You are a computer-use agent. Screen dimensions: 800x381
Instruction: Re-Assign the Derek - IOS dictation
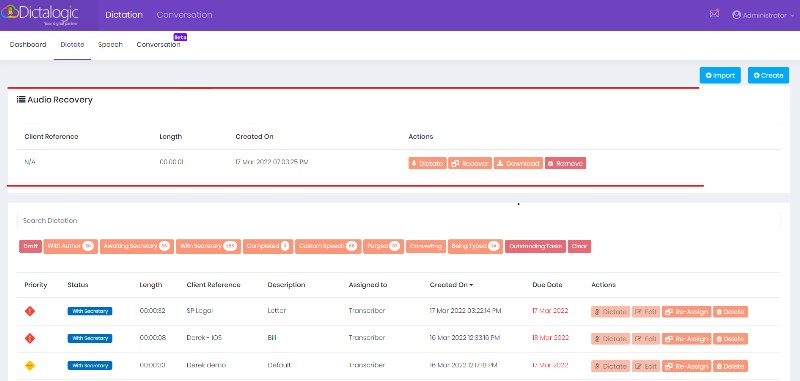(686, 339)
